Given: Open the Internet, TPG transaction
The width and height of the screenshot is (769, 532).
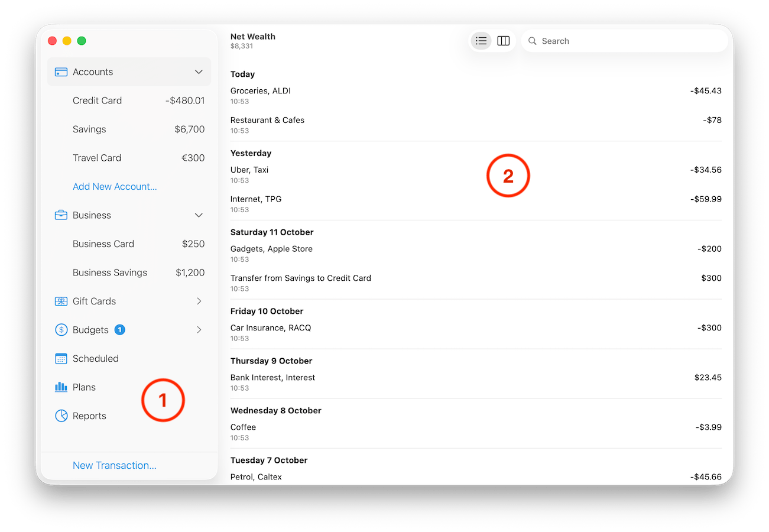Looking at the screenshot, I should pos(476,204).
